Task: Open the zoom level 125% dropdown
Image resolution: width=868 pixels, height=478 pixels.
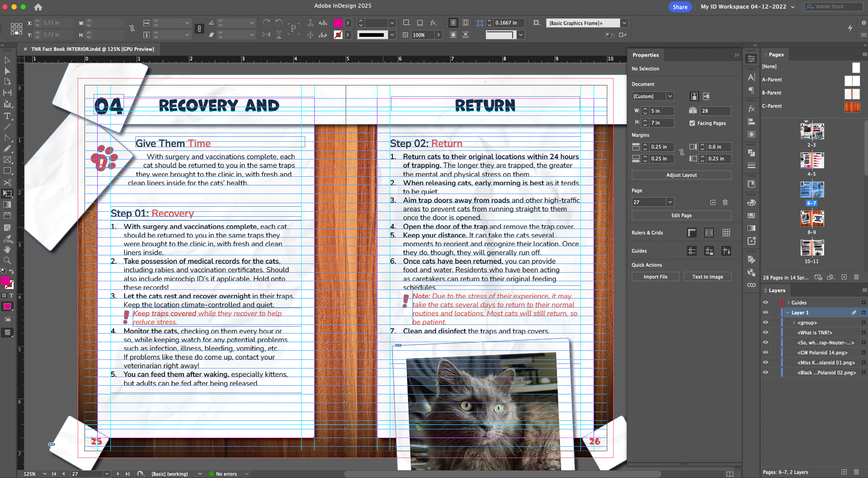Action: point(45,474)
